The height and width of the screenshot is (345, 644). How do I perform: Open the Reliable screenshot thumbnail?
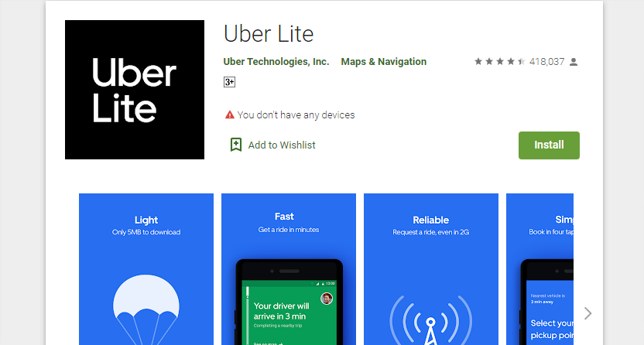point(431,269)
